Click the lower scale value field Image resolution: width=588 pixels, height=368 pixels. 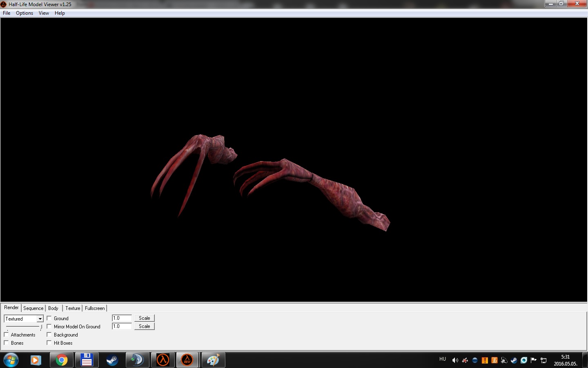coord(122,326)
